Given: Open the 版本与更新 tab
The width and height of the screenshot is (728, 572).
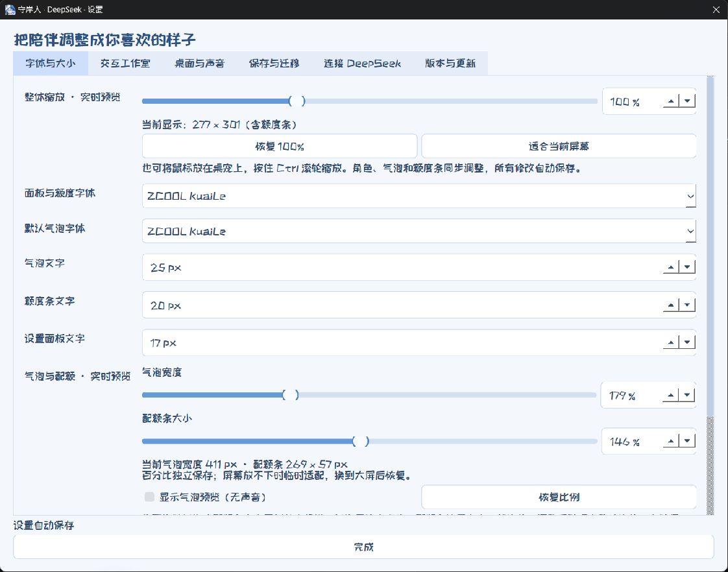Looking at the screenshot, I should click(x=450, y=64).
